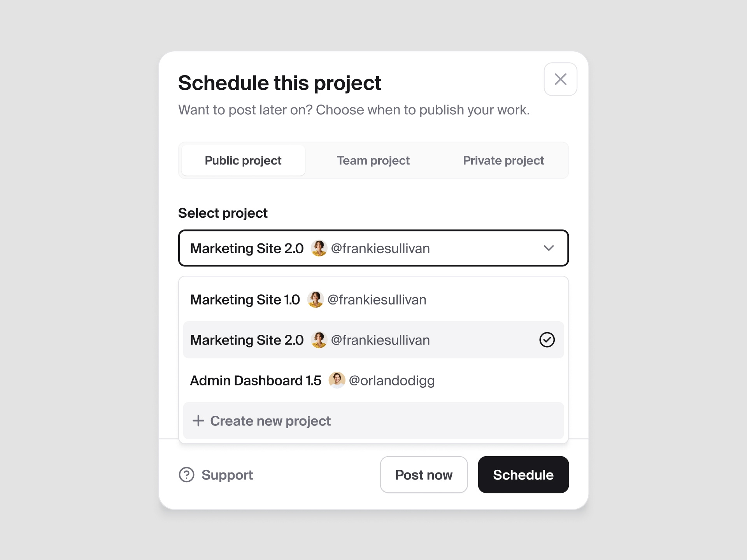Click Create new project
The image size is (747, 560).
[270, 421]
